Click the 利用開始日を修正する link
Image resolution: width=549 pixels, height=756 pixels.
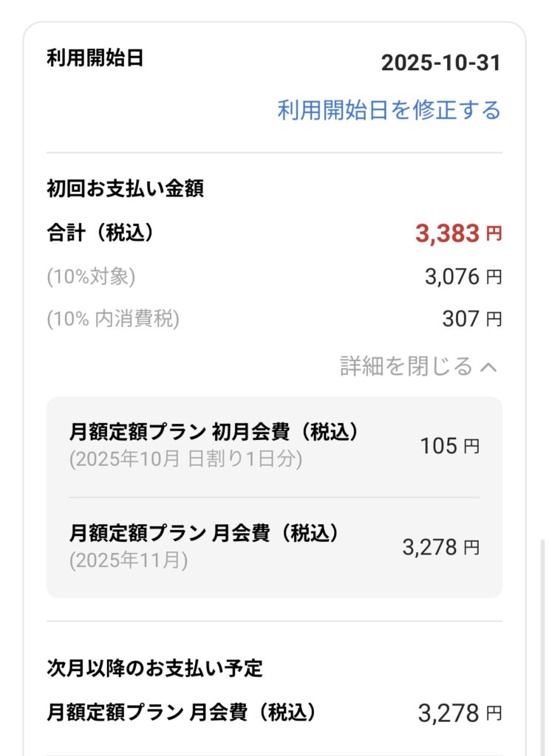point(389,110)
